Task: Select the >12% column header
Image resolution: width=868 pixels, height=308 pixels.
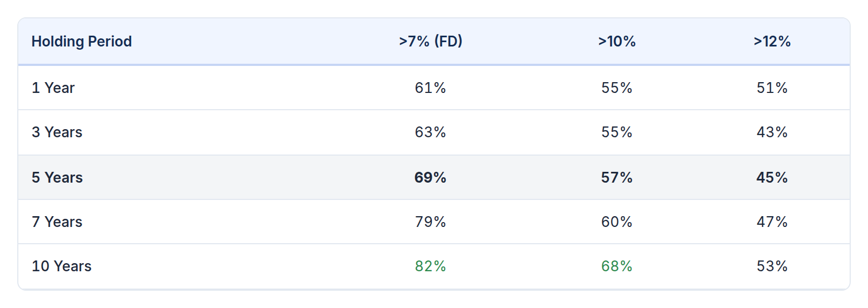Action: point(772,42)
